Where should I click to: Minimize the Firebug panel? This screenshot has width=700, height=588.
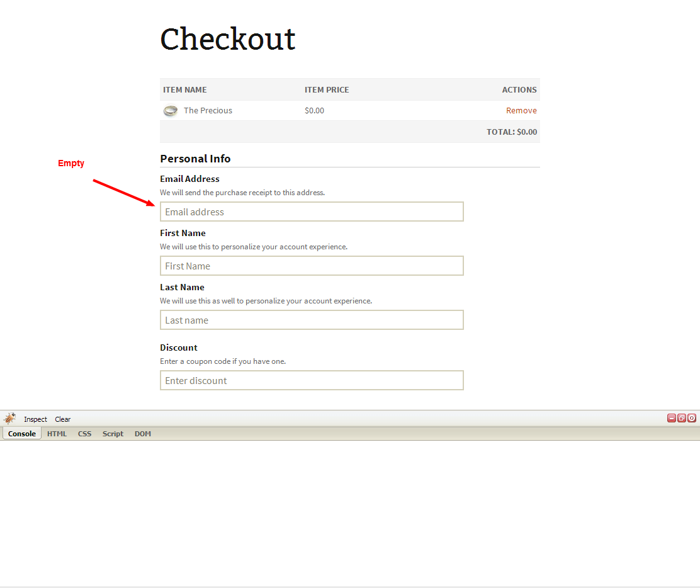click(672, 418)
